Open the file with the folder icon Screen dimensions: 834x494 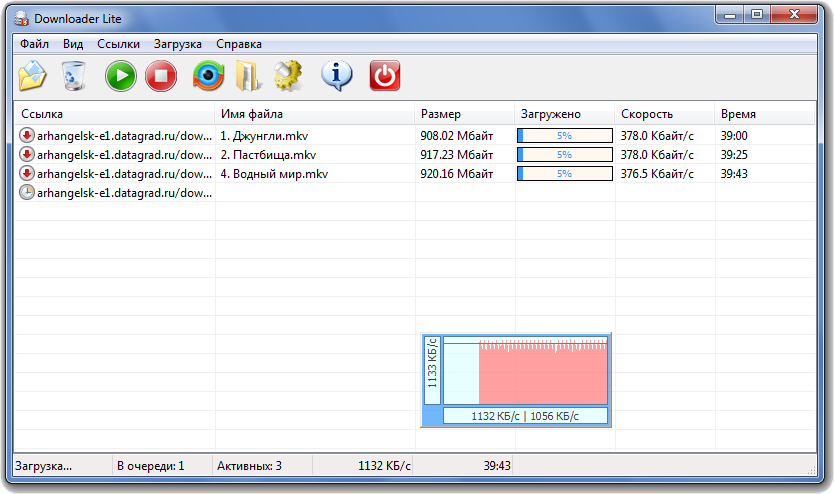pyautogui.click(x=32, y=76)
